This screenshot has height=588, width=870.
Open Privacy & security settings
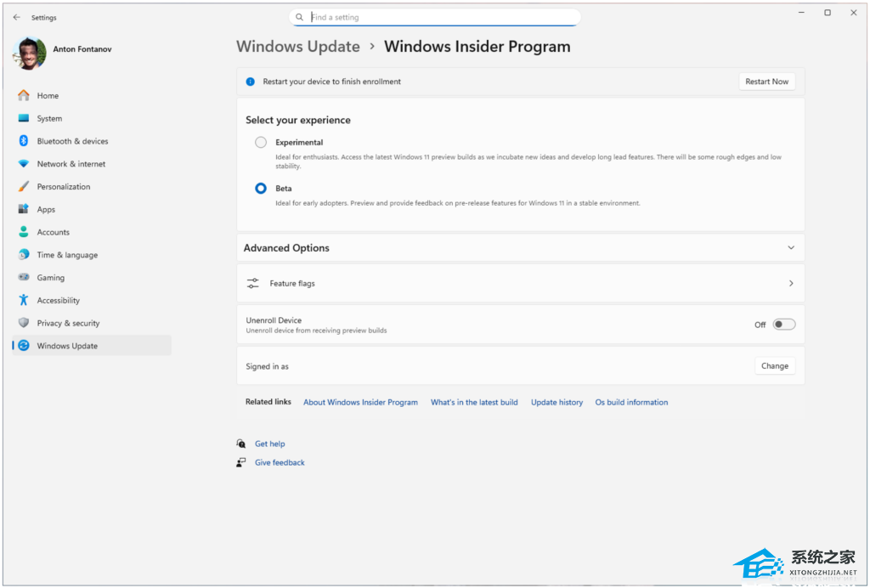pos(92,323)
